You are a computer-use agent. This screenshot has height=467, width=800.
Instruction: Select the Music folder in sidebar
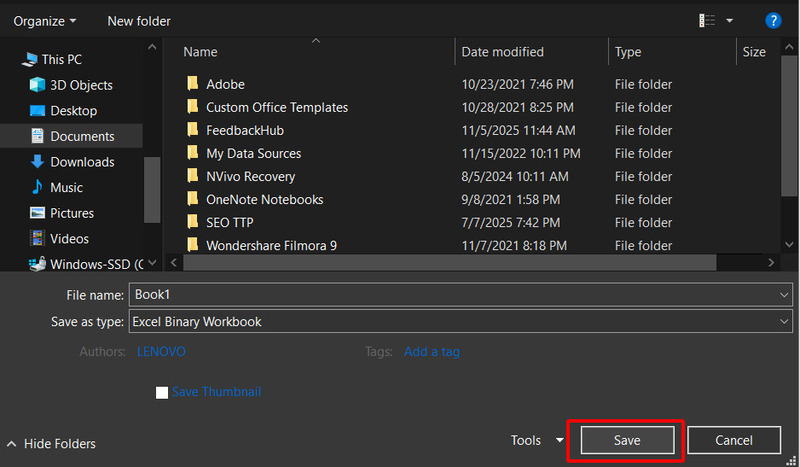pos(66,187)
